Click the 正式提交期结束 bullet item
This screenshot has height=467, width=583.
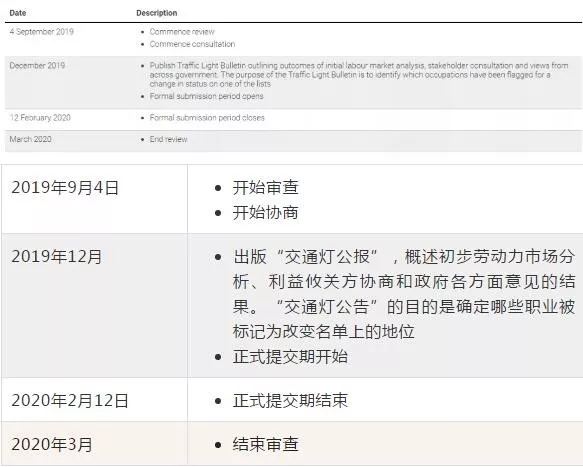(x=290, y=401)
